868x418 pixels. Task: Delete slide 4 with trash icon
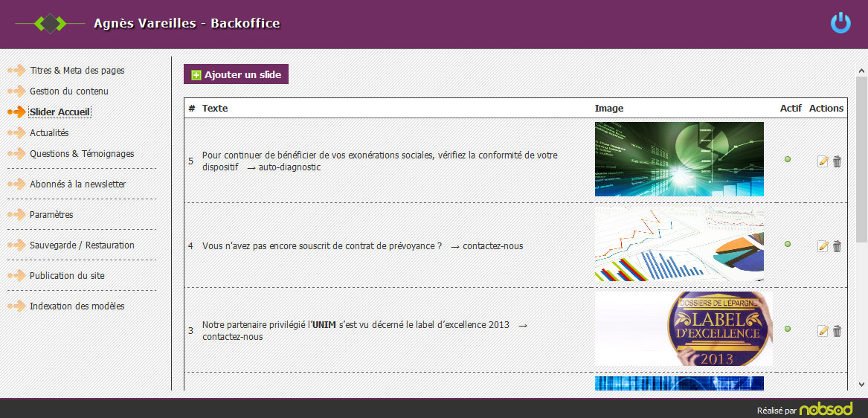837,246
